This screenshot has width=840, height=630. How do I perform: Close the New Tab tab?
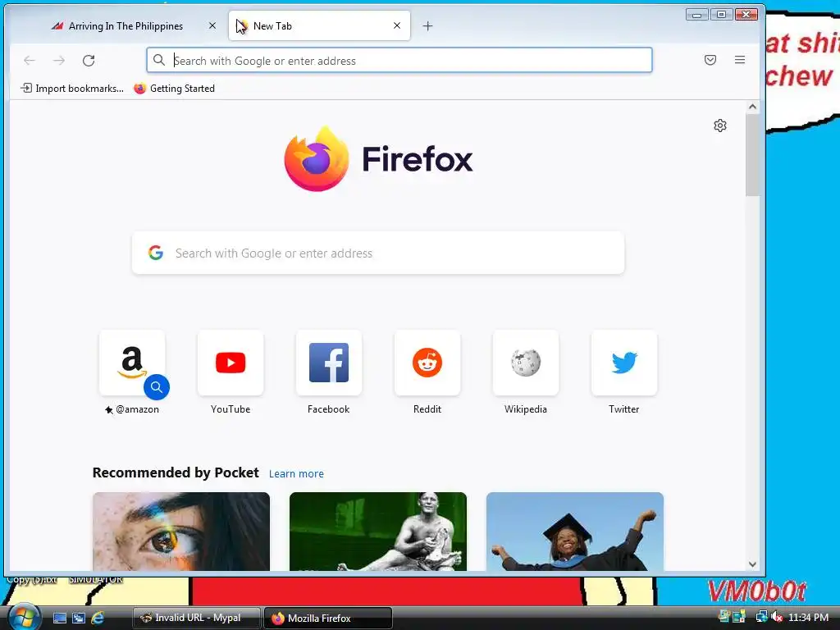point(397,25)
